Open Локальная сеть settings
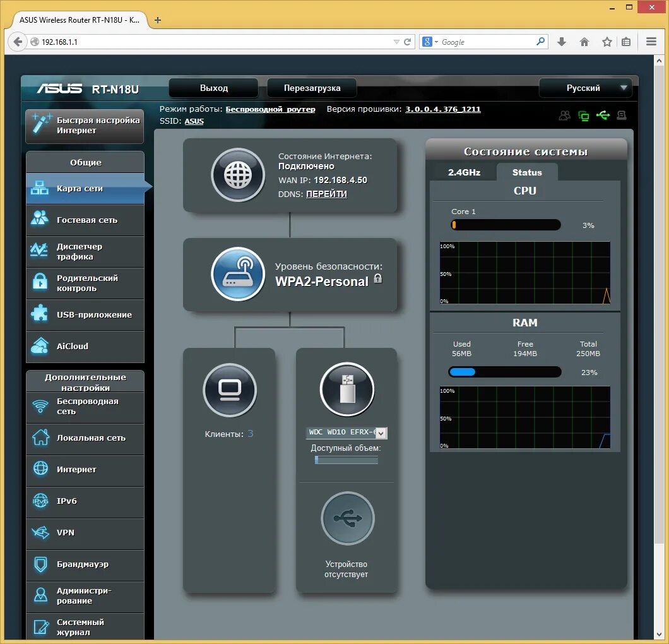 pos(85,438)
